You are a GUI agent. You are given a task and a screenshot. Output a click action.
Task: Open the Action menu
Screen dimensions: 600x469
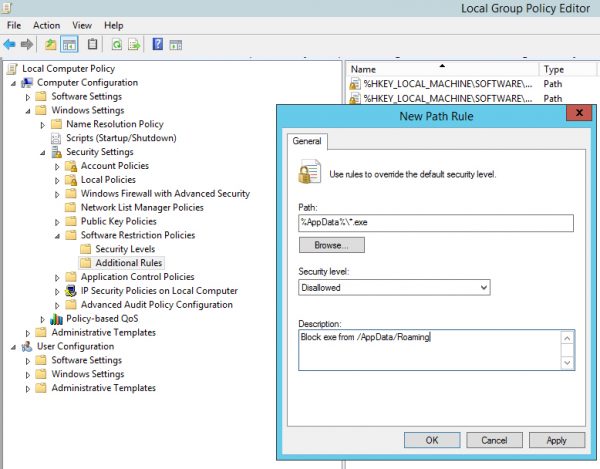[x=46, y=24]
